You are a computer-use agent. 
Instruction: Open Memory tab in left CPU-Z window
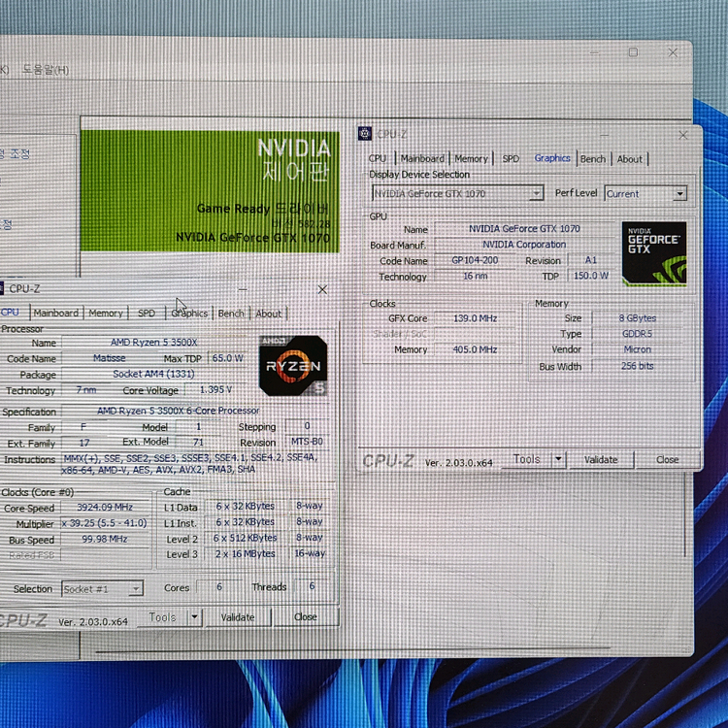click(106, 313)
